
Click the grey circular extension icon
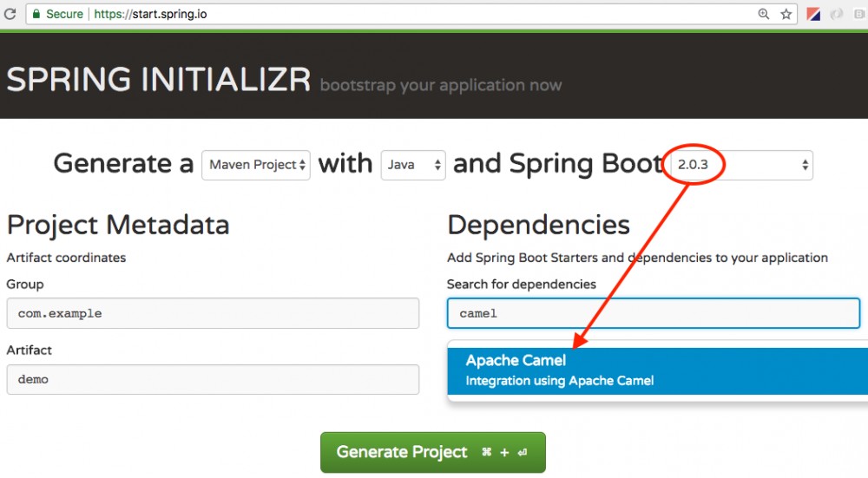[837, 15]
